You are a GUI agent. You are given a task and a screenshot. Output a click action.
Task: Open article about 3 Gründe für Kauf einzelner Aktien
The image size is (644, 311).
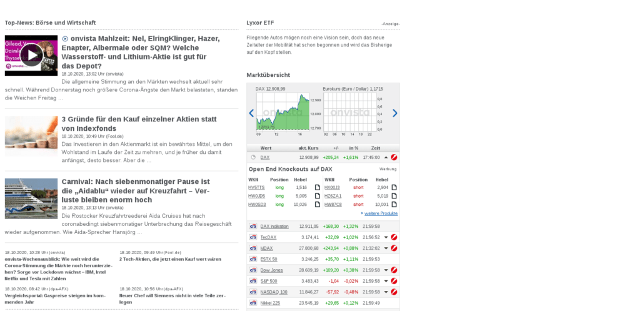[x=139, y=124]
